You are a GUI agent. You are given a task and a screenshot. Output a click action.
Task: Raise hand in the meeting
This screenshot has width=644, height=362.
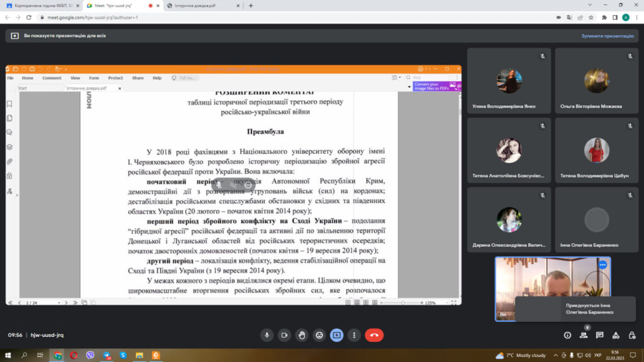coord(302,335)
